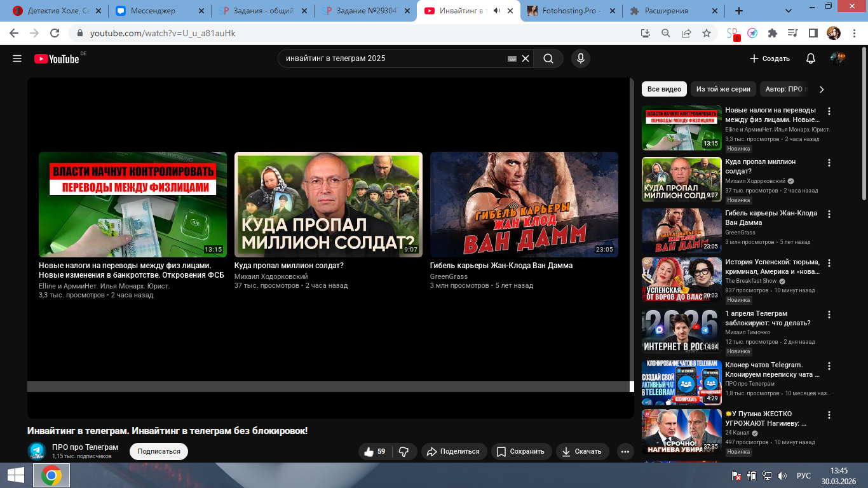The image size is (868, 488).
Task: Open Chrome media controls icon
Action: coord(793,33)
